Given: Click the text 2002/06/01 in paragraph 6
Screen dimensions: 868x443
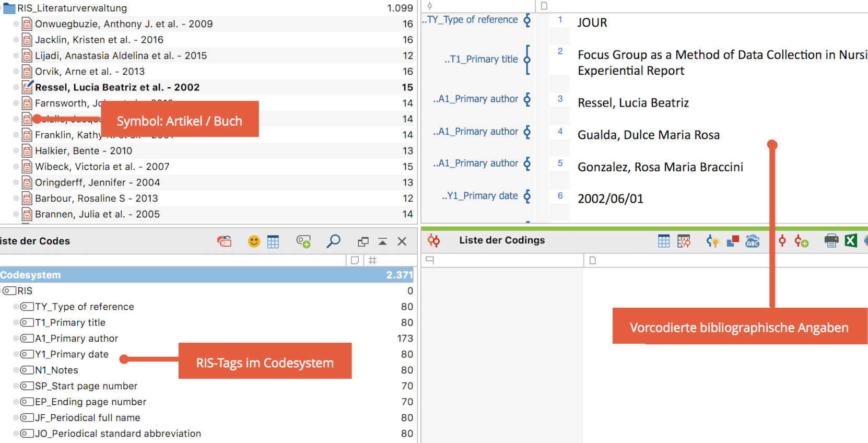Looking at the screenshot, I should click(x=610, y=199).
